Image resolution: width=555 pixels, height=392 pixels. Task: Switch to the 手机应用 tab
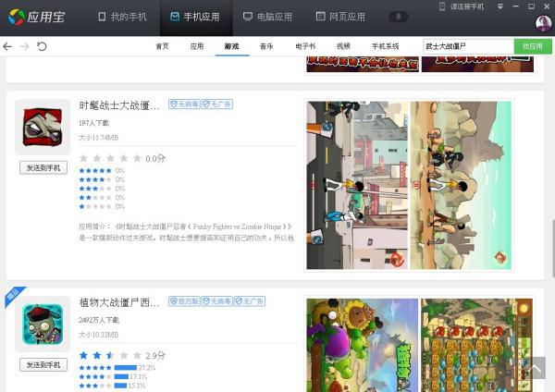(195, 17)
